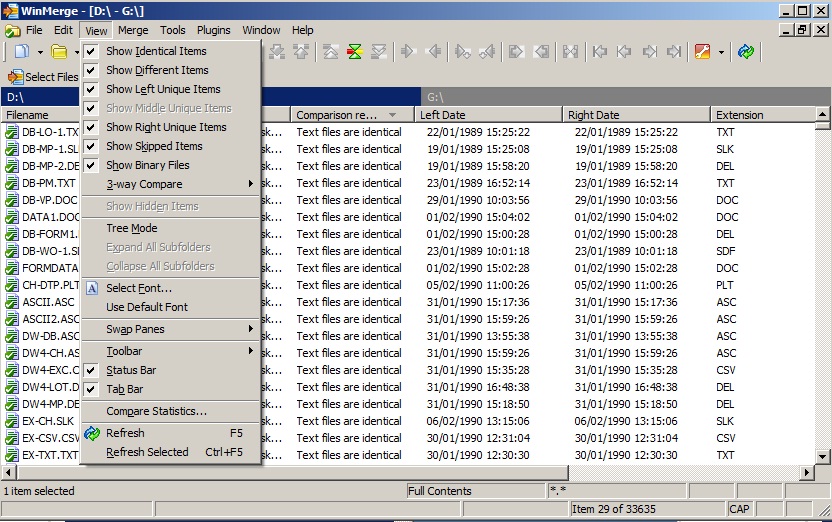Open Compare Statistics... dialog

click(171, 411)
